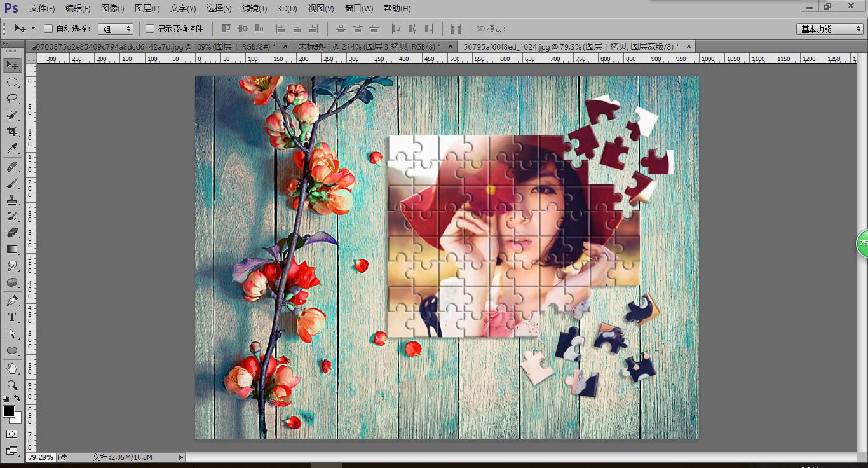Expand the status bar info arrow
The height and width of the screenshot is (468, 868).
(180, 457)
